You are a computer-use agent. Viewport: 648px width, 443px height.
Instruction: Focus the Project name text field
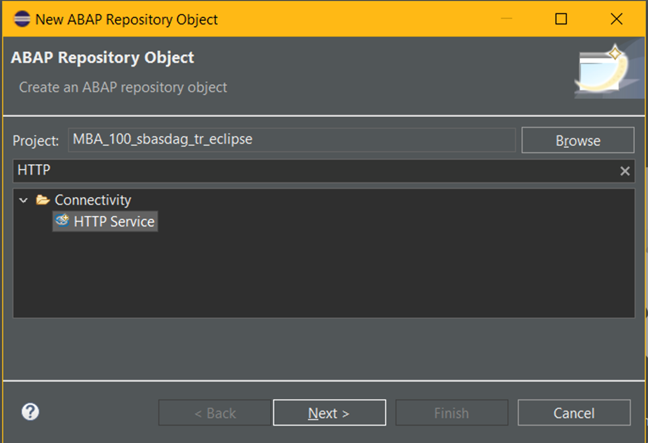(x=290, y=140)
